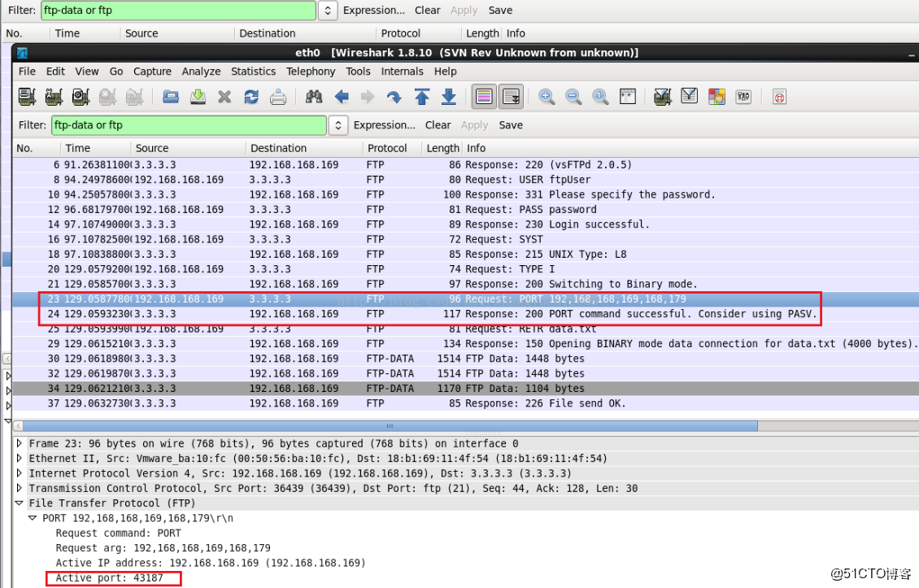Jump to the first packet icon
The height and width of the screenshot is (588, 919).
(x=422, y=97)
